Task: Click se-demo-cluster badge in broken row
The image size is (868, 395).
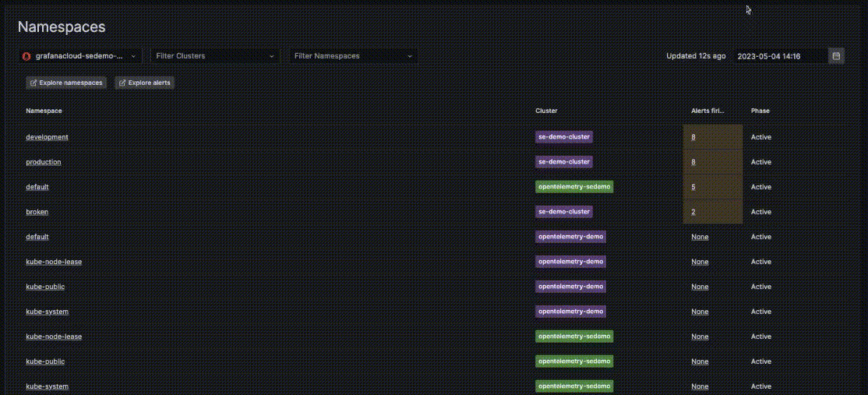Action: pyautogui.click(x=564, y=212)
